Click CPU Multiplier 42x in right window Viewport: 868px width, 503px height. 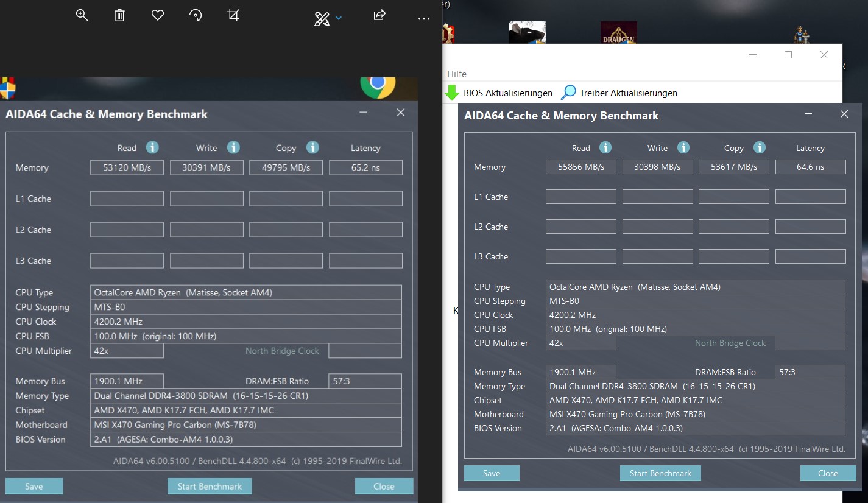580,343
